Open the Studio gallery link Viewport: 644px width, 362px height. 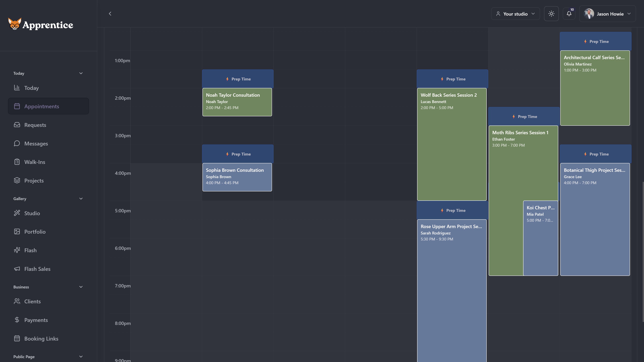[x=48, y=213]
